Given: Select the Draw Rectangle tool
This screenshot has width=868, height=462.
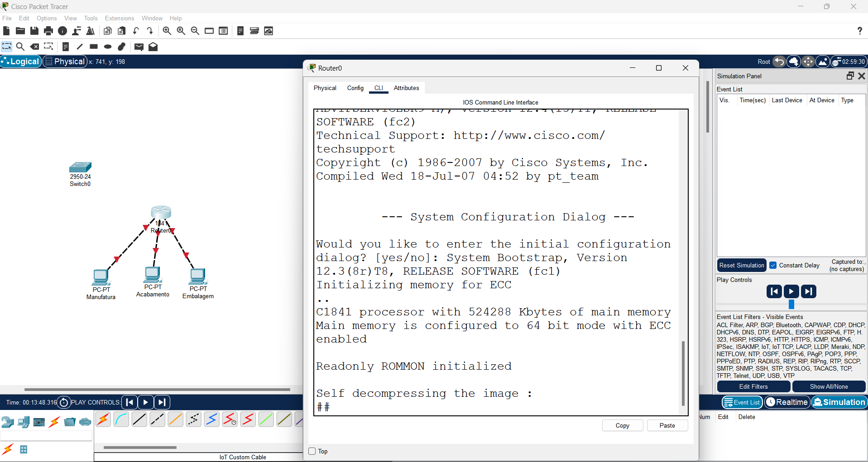Looking at the screenshot, I should click(x=94, y=47).
